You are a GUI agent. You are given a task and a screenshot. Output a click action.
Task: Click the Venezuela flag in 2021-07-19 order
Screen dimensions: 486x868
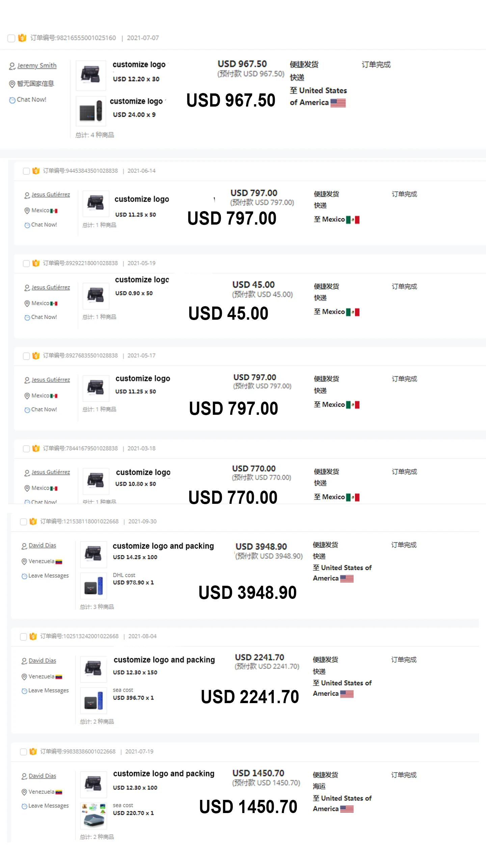point(59,792)
